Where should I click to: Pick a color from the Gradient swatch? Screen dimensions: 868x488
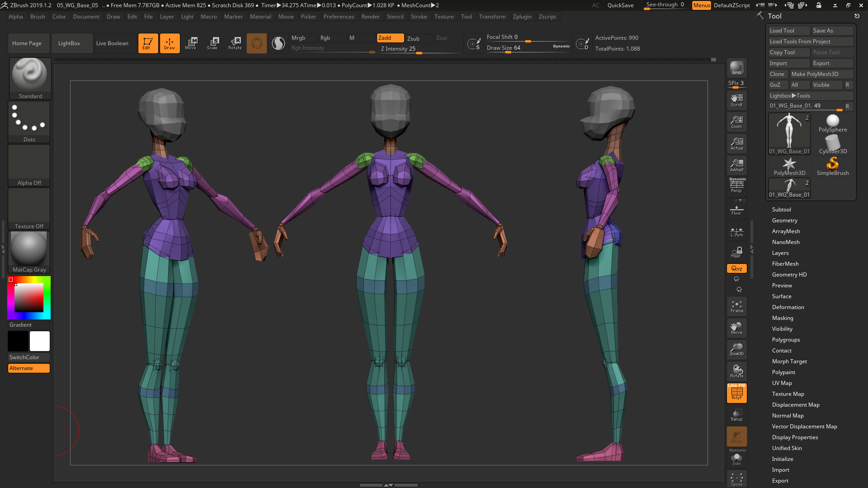pyautogui.click(x=28, y=297)
